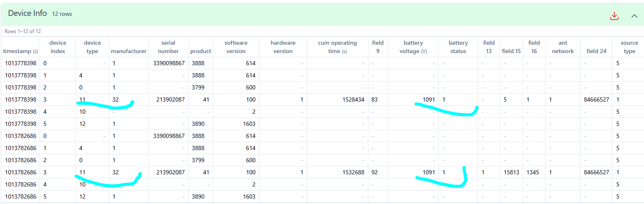Click the field 24 column header
The height and width of the screenshot is (204, 644).
point(596,51)
